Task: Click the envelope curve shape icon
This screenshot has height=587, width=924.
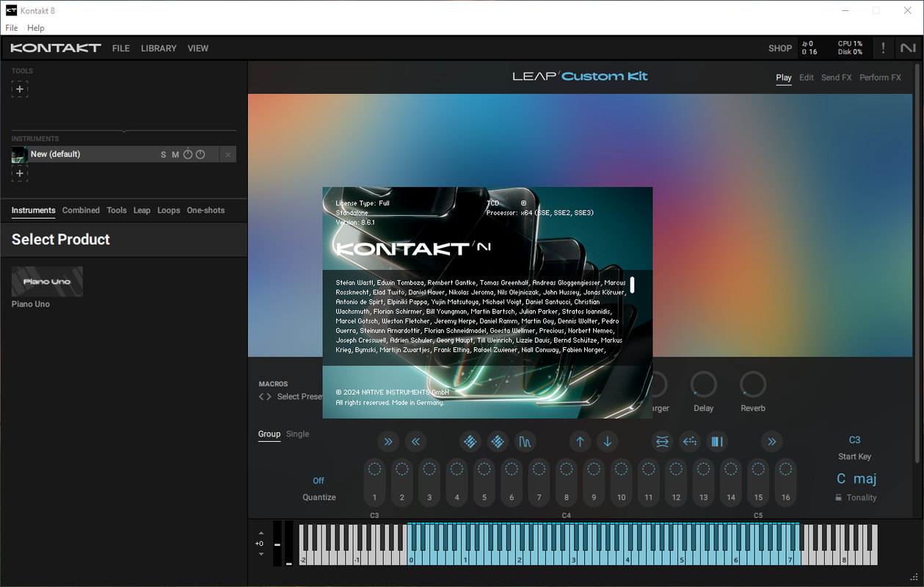Action: pos(525,441)
